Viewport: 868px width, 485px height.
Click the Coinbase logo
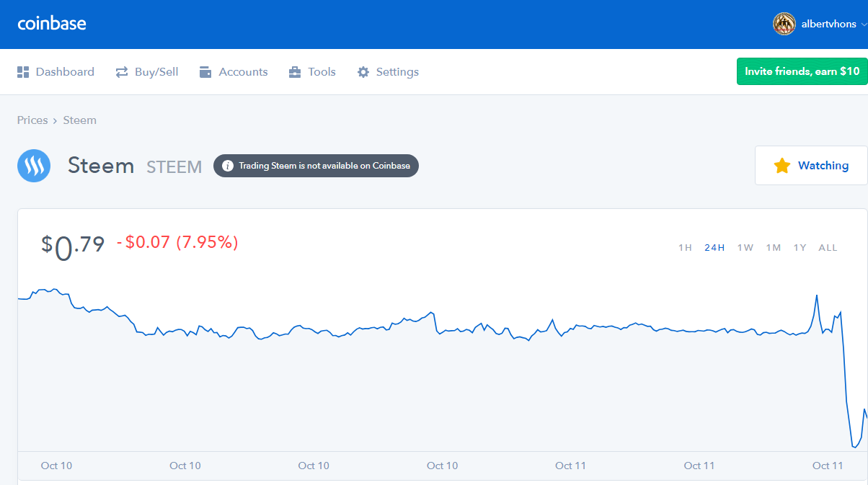52,23
